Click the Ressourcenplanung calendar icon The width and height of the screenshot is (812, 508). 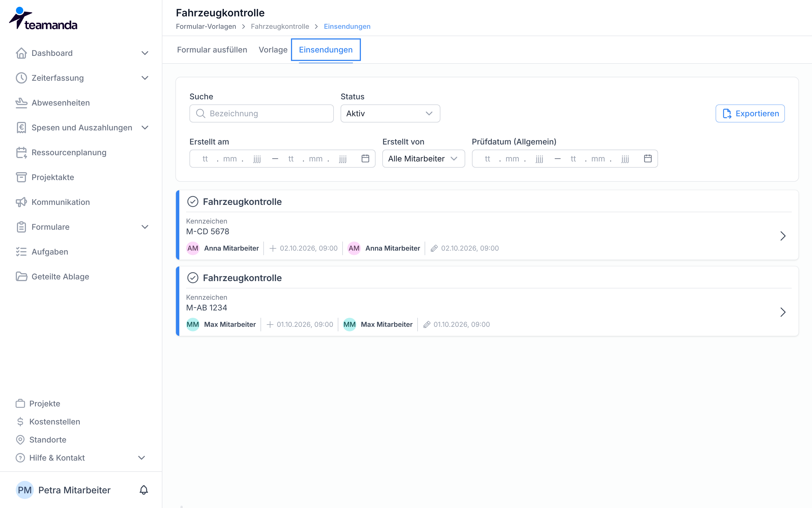(x=21, y=152)
